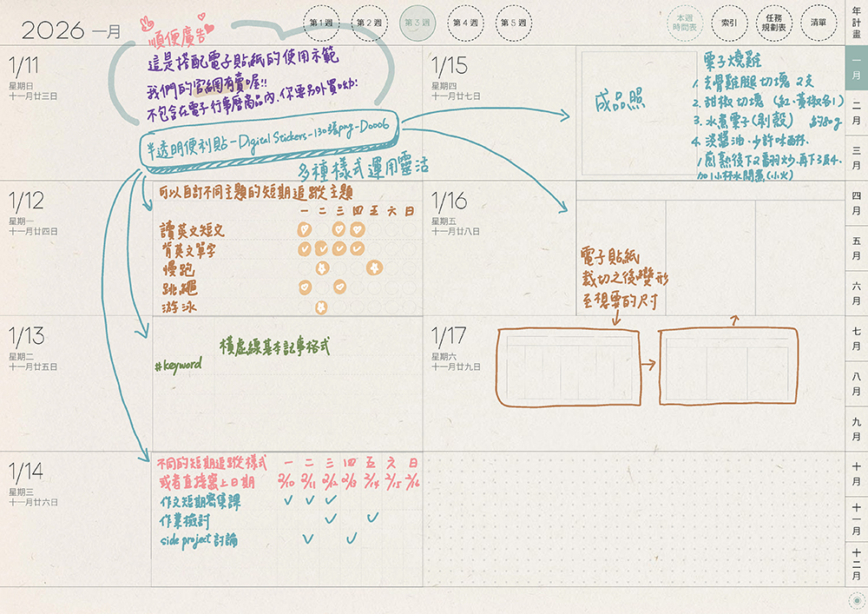Select the 第1週 week icon
This screenshot has width=868, height=614.
coord(321,21)
